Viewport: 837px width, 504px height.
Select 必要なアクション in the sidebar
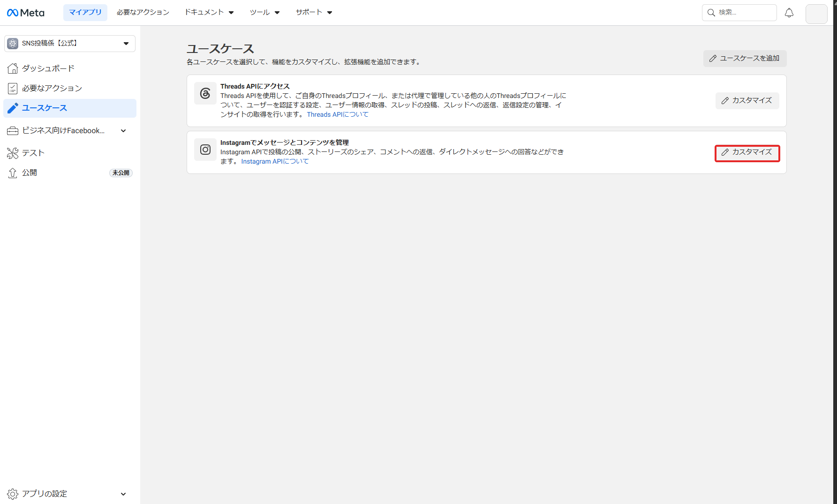click(70, 88)
